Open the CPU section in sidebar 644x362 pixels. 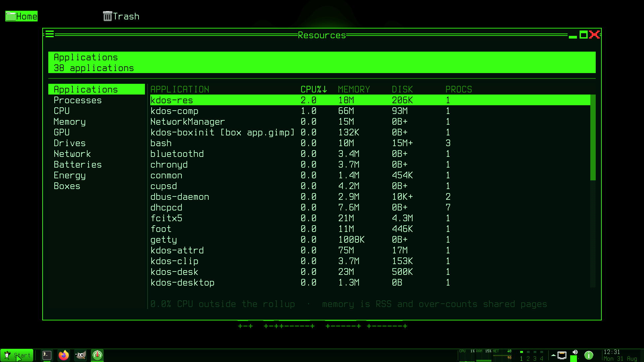(97, 111)
